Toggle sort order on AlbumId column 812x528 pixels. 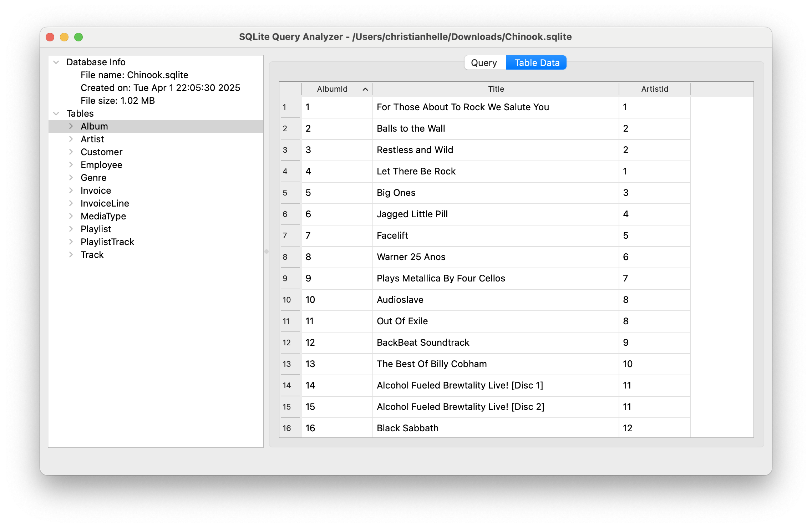pos(332,89)
